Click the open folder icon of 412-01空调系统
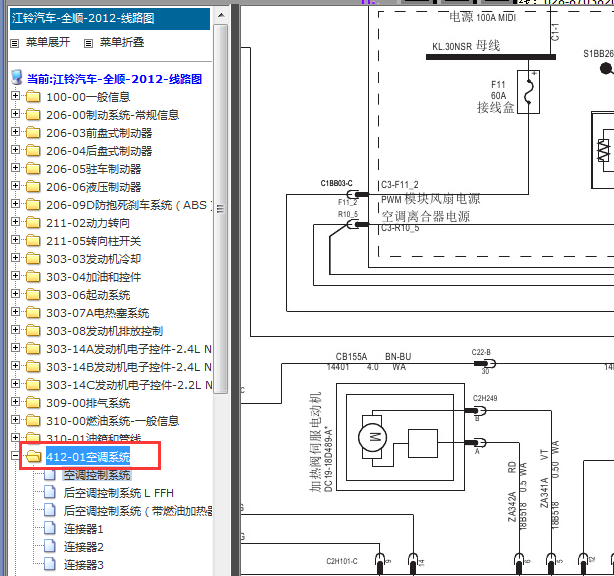The image size is (614, 576). pyautogui.click(x=34, y=456)
